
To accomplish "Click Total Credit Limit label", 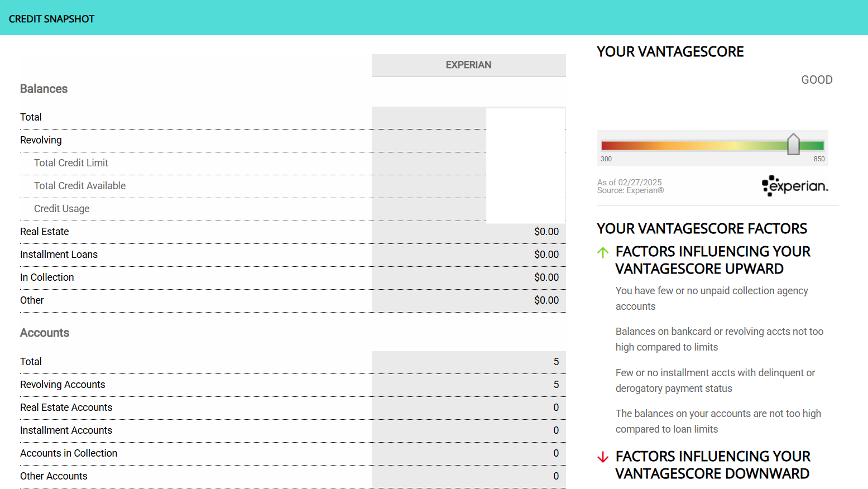I will (71, 163).
